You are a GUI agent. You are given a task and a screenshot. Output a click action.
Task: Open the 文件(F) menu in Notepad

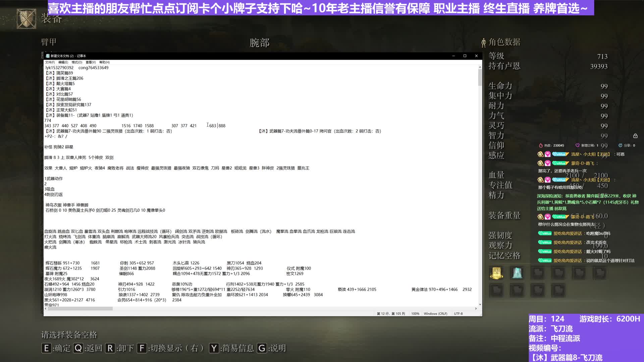[51, 62]
